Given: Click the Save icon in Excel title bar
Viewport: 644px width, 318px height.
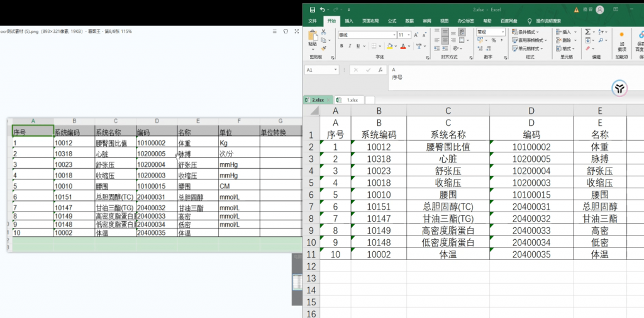Looking at the screenshot, I should coord(313,9).
